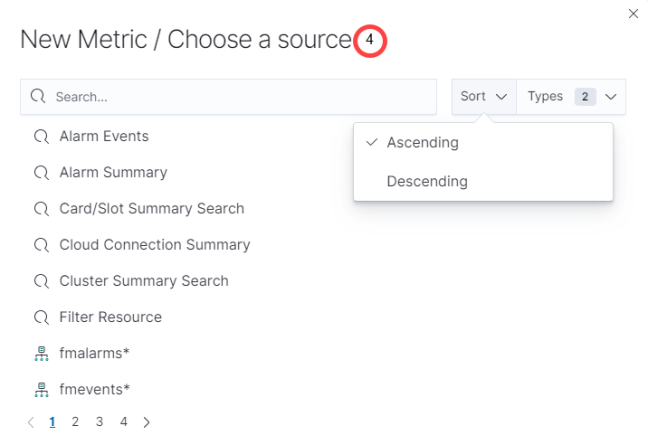Click into the Search input field
The image size is (648, 445).
point(240,97)
